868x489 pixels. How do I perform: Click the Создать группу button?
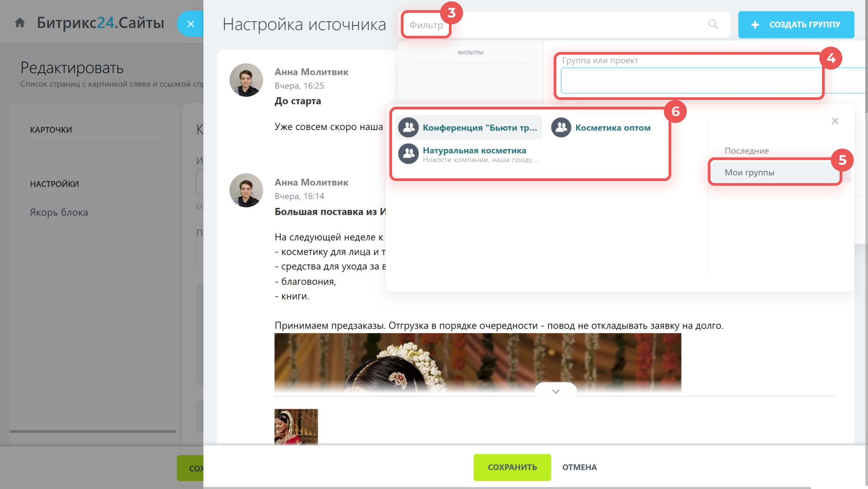pyautogui.click(x=796, y=24)
